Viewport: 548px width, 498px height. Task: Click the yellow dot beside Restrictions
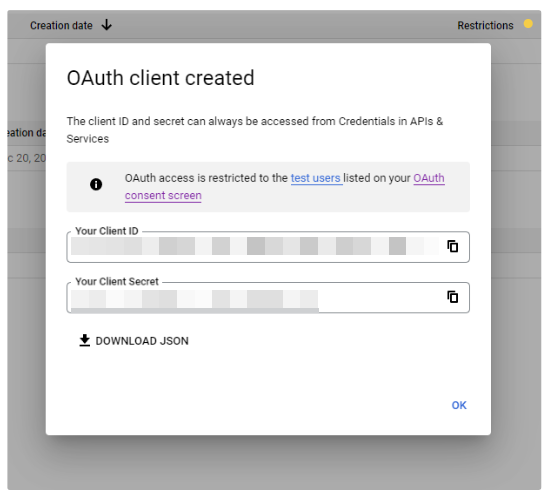click(528, 23)
